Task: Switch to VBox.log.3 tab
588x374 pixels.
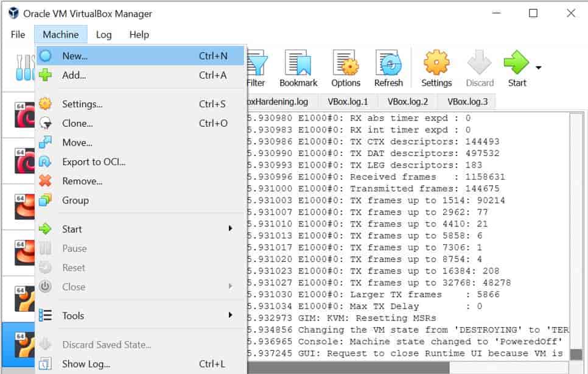Action: click(467, 102)
